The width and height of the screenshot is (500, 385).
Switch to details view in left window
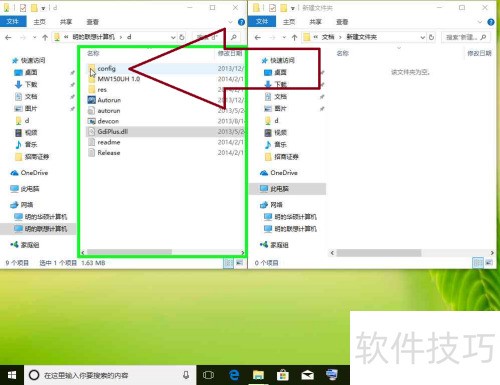(228, 263)
